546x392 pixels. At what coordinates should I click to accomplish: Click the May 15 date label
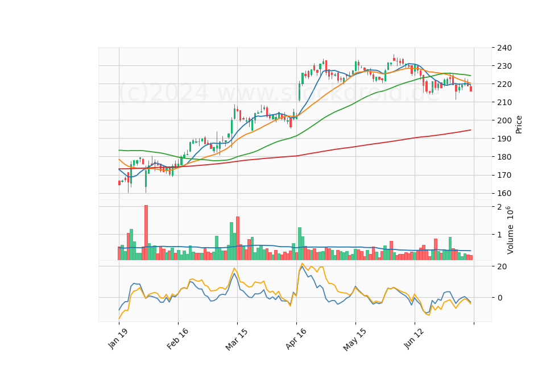coord(354,339)
